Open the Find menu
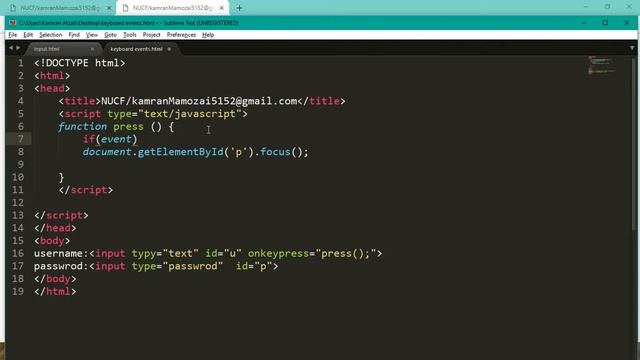The image size is (640, 360). click(x=74, y=35)
